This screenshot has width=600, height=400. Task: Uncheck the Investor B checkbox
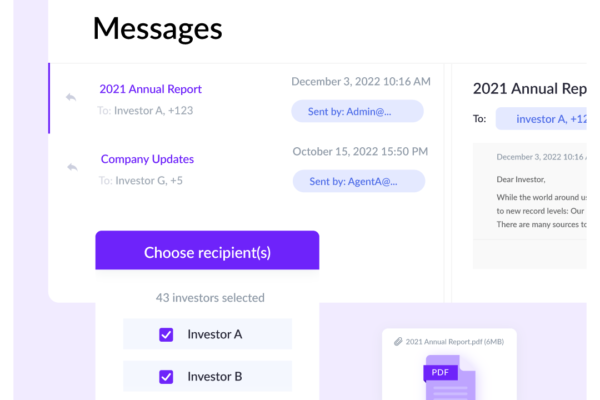coord(166,377)
